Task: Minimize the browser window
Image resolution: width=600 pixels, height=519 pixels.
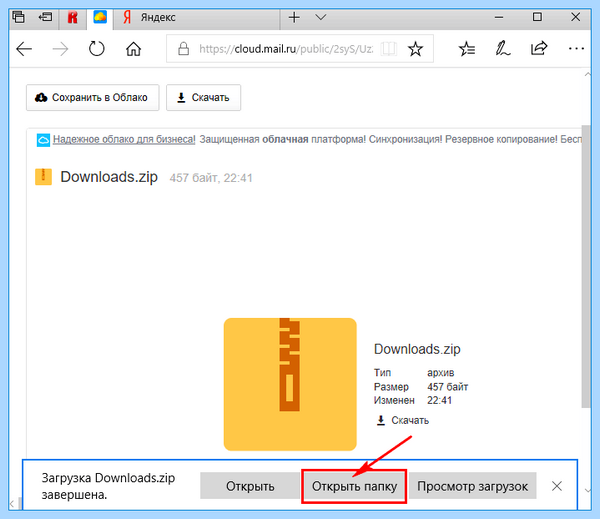Action: coord(499,17)
